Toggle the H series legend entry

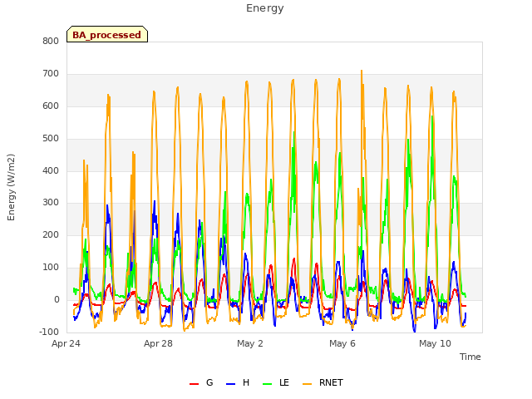(238, 382)
